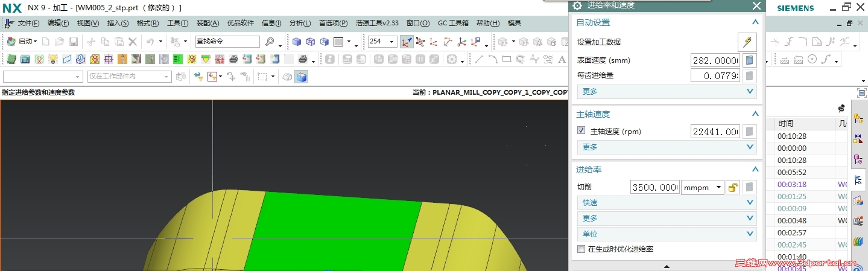Expand 更多 under spindle speed

[667, 147]
